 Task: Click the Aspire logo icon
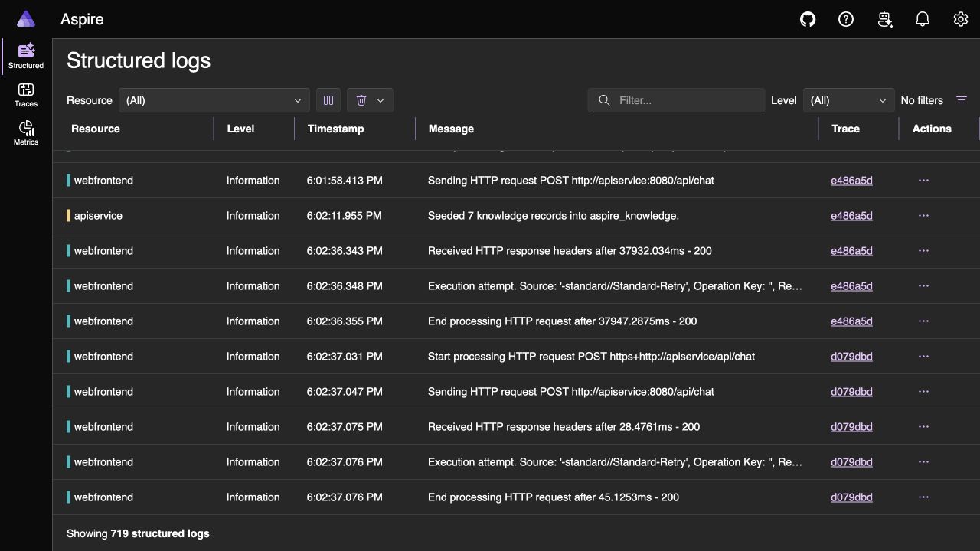tap(25, 19)
